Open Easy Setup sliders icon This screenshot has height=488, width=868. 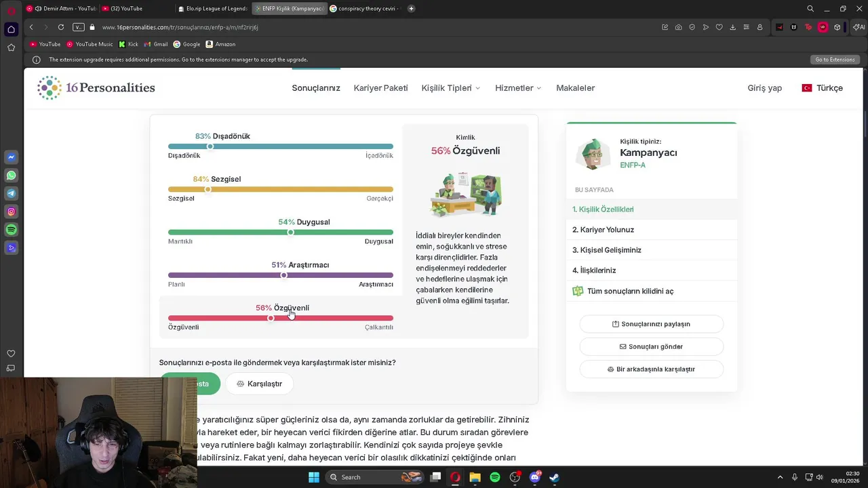click(x=746, y=27)
